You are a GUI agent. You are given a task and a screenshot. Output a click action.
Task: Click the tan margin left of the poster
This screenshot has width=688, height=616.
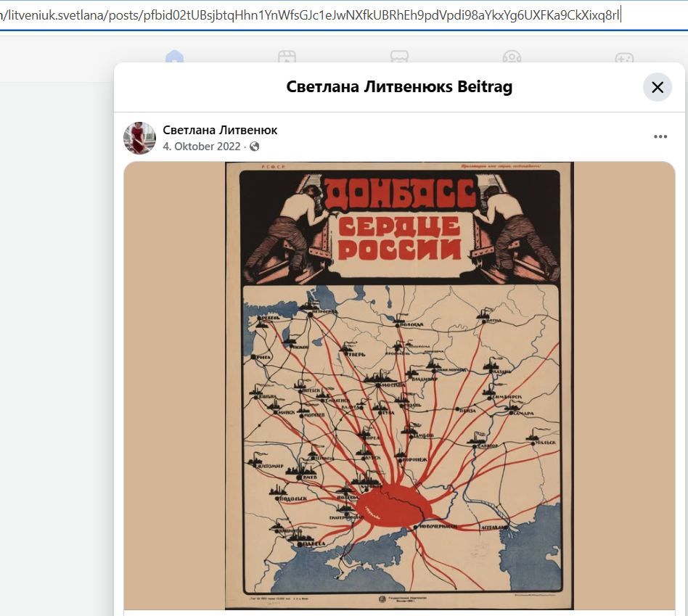tap(174, 386)
